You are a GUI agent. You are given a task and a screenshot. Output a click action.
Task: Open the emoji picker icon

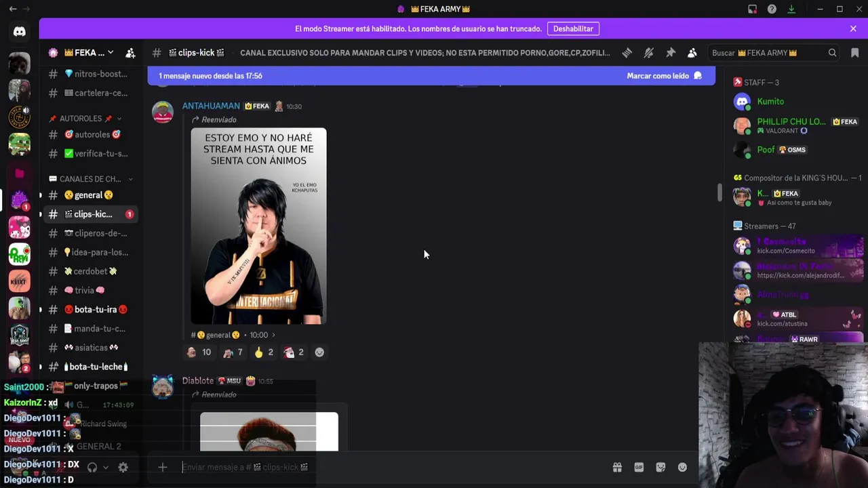coord(682,467)
